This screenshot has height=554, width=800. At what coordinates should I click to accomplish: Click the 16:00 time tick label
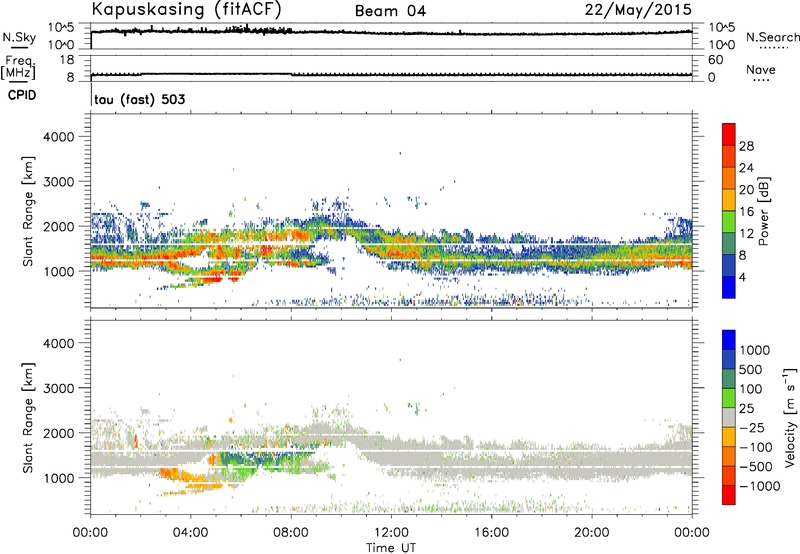tap(491, 533)
